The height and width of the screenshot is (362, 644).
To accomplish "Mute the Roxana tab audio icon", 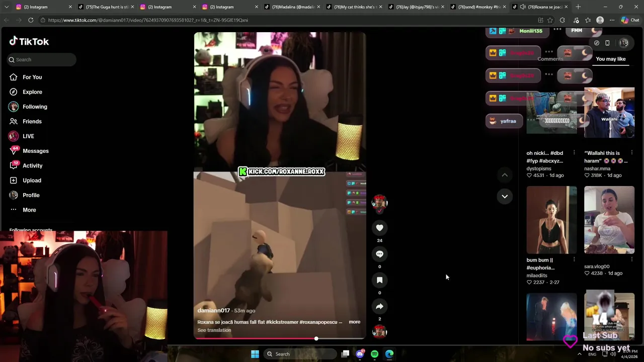I will click(523, 7).
